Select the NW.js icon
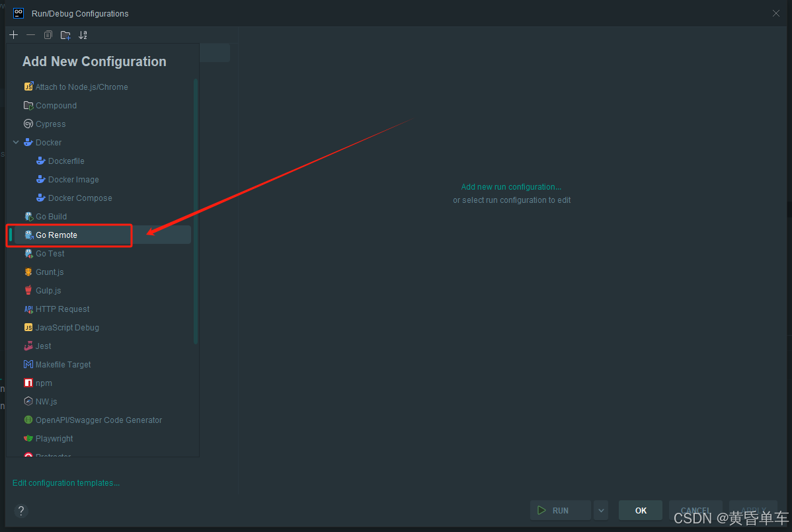 coord(28,402)
